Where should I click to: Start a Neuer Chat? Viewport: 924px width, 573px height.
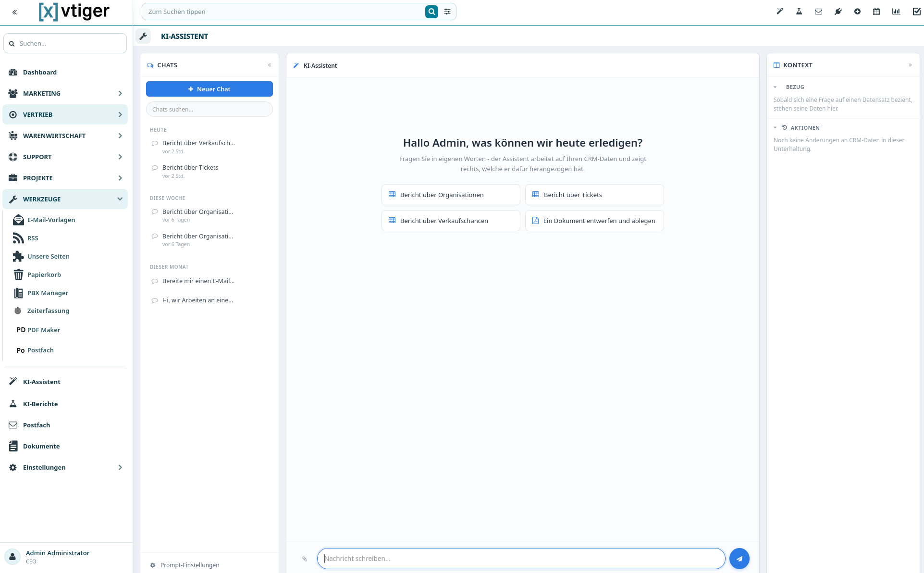click(x=209, y=89)
